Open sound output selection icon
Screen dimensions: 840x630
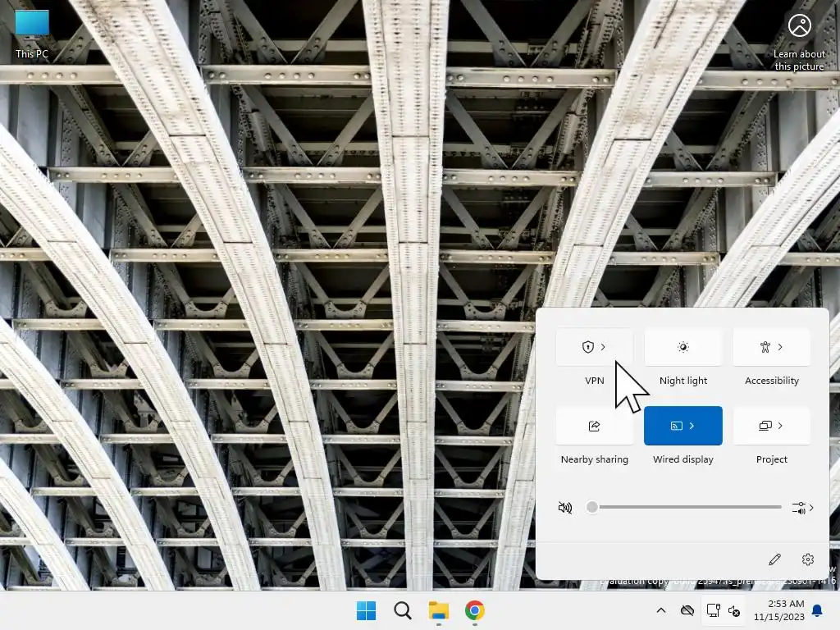pos(802,507)
